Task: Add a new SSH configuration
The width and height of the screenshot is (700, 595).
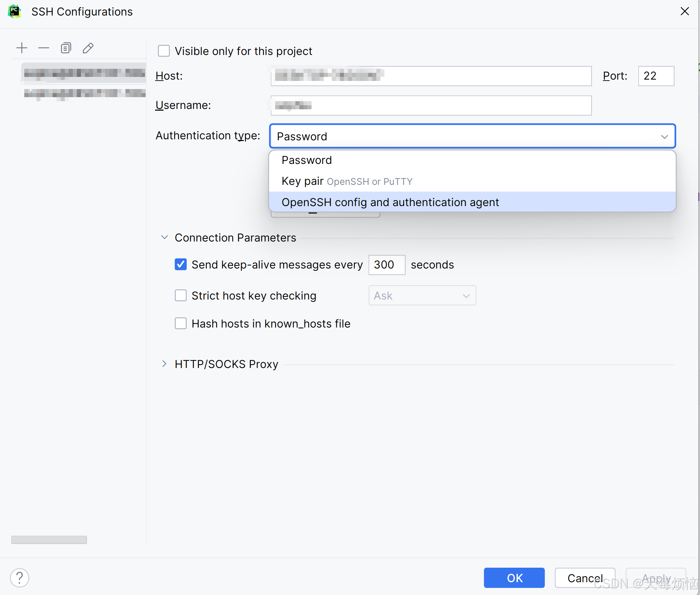Action: [x=22, y=48]
